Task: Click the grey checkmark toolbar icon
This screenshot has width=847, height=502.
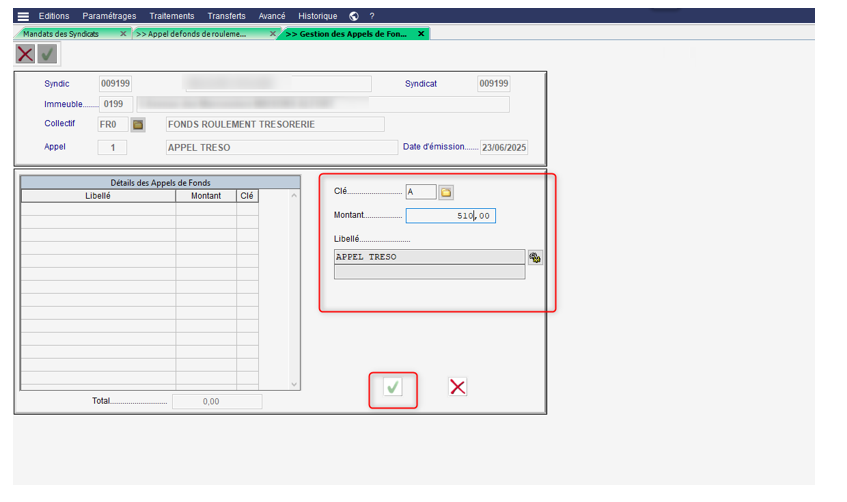Action: click(46, 53)
